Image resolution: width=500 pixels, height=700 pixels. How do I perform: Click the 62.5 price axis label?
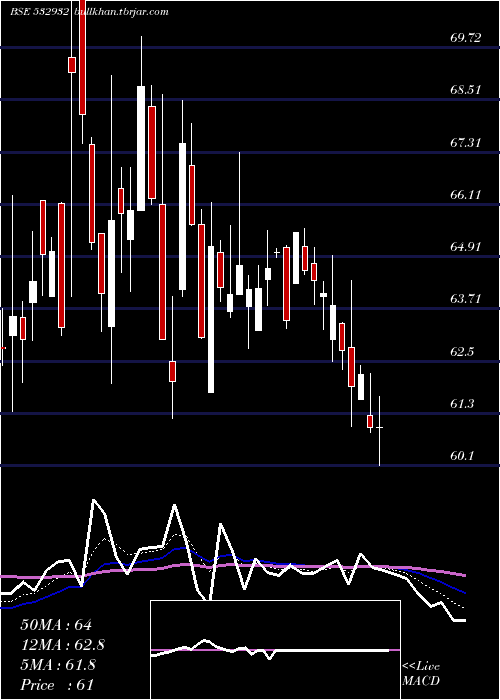pyautogui.click(x=462, y=351)
